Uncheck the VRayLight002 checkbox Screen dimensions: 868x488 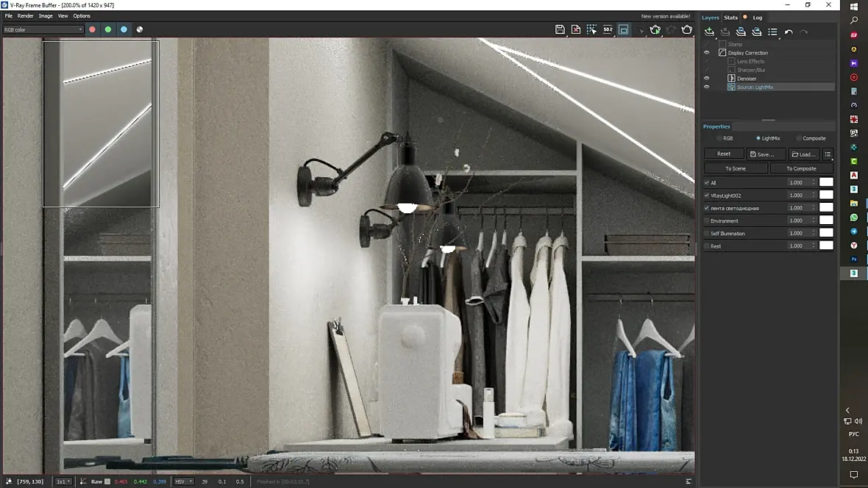[x=706, y=195]
